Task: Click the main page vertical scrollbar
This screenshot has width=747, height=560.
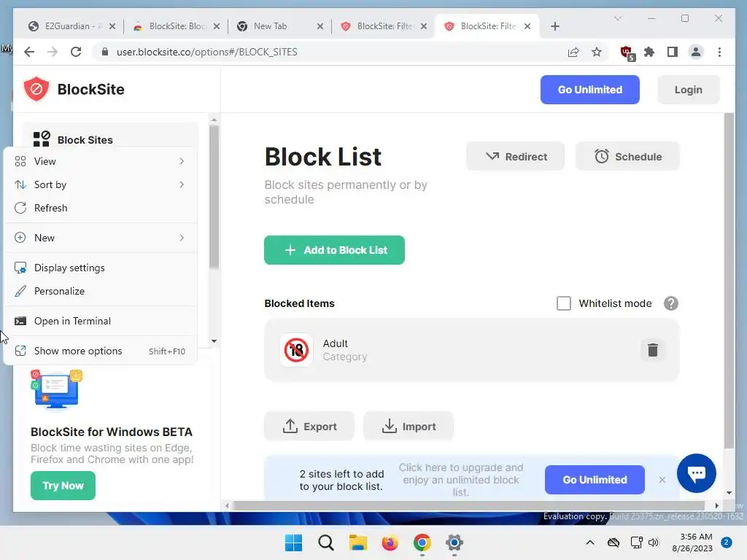Action: click(729, 281)
